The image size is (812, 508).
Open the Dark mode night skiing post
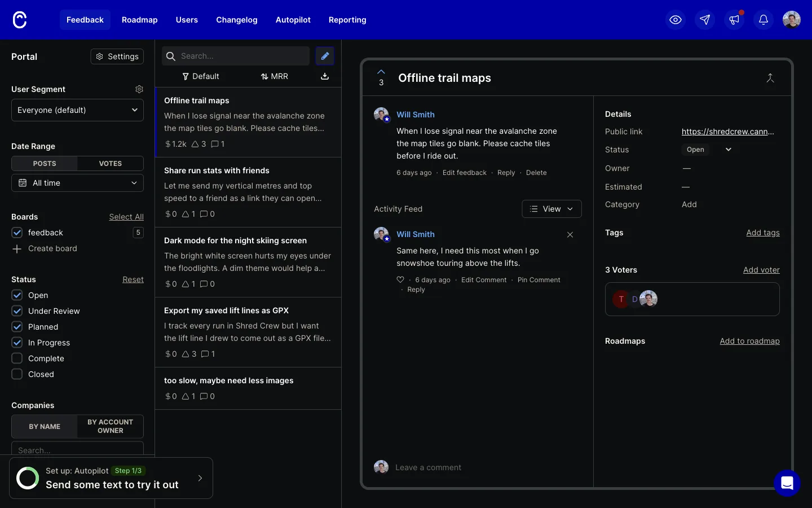[248, 262]
